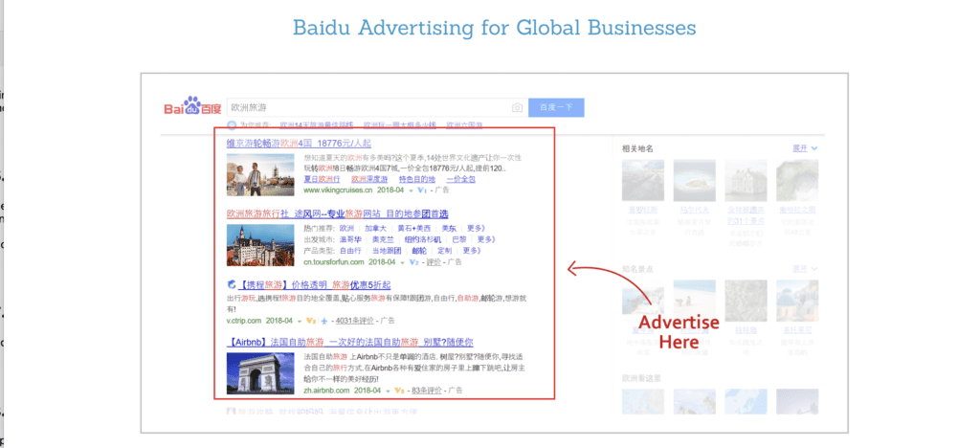Image resolution: width=980 pixels, height=448 pixels.
Task: Open the Airbnb 法国自助旅游 ad title
Action: click(349, 342)
